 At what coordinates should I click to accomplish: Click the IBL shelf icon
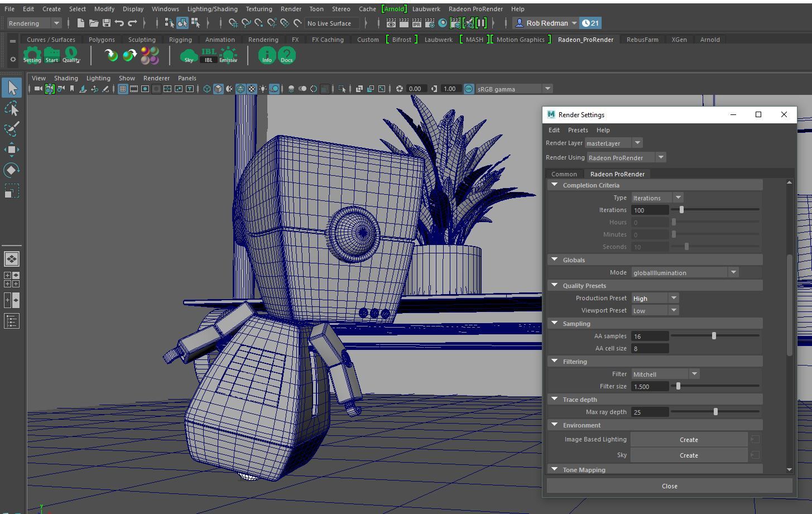(208, 55)
